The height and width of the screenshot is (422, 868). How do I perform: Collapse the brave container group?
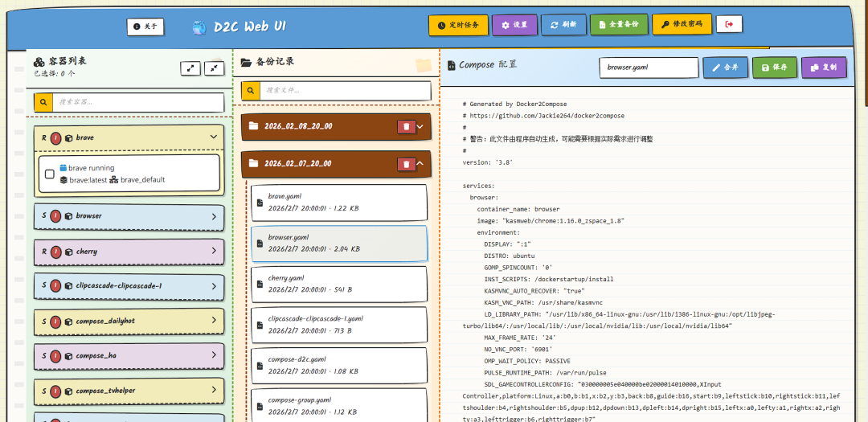(x=214, y=137)
